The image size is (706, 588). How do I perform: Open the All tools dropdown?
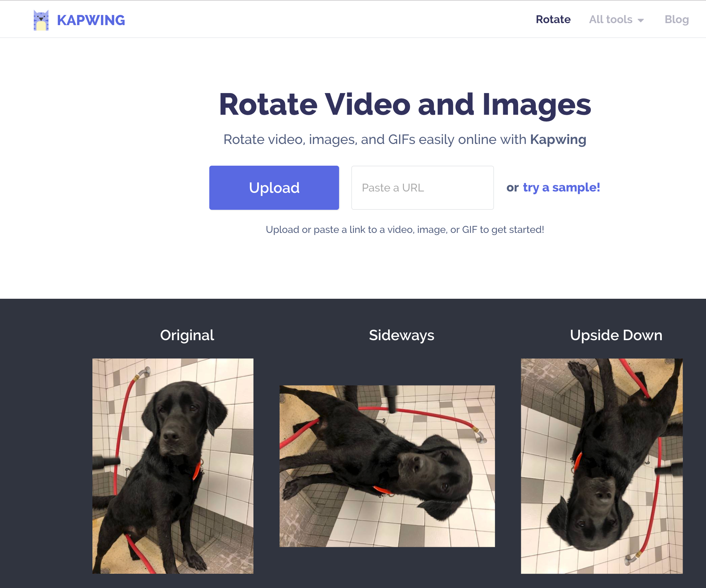(x=611, y=19)
